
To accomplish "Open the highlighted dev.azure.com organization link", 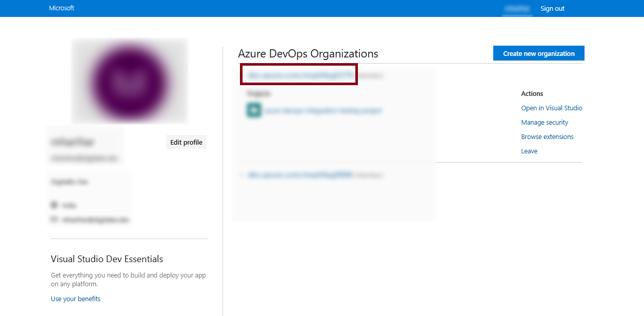I will tap(300, 75).
